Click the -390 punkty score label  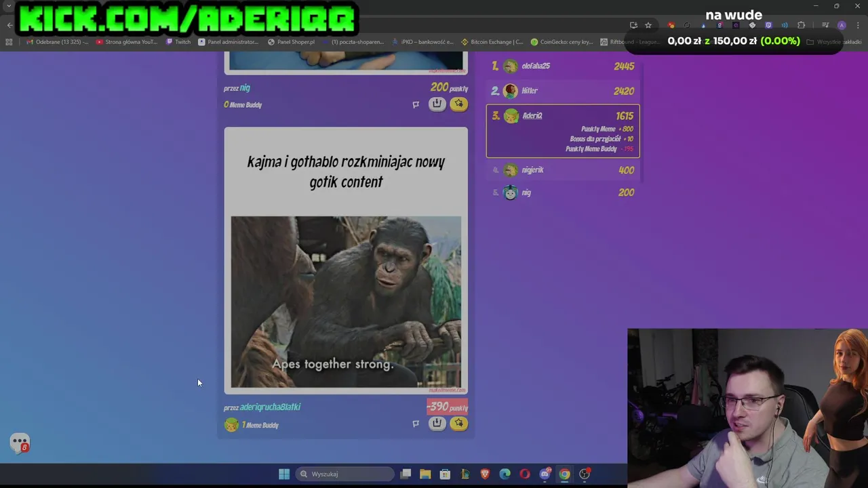point(448,407)
